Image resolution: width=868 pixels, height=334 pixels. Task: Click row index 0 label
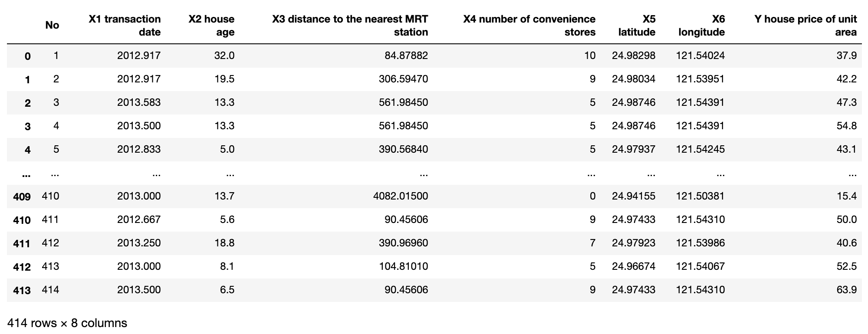(x=27, y=56)
